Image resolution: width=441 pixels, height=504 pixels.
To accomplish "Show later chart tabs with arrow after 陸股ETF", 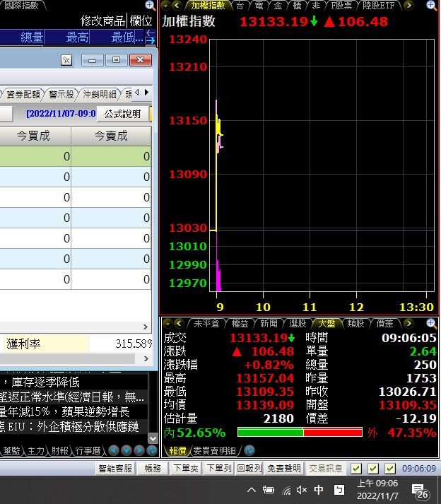I will tap(409, 5).
